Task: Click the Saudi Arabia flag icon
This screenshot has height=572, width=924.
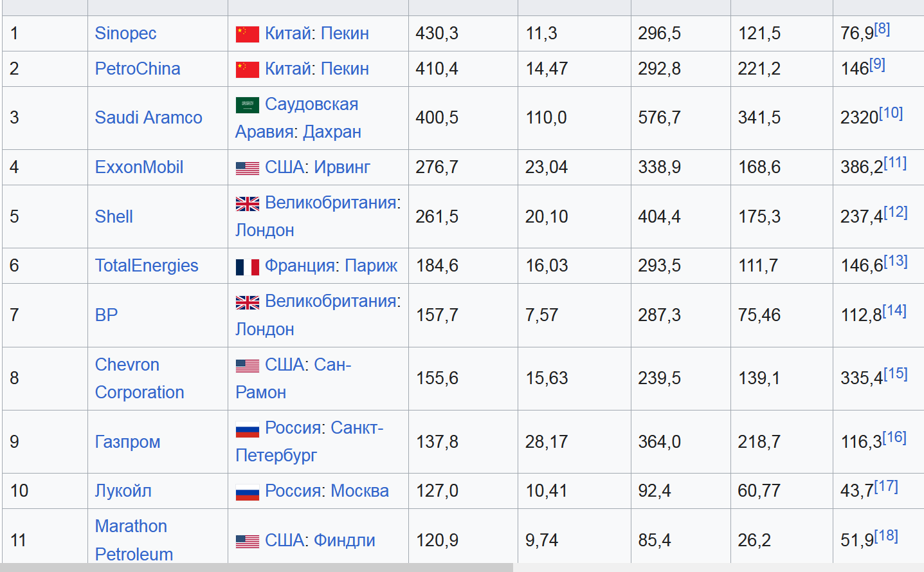Action: click(x=248, y=105)
